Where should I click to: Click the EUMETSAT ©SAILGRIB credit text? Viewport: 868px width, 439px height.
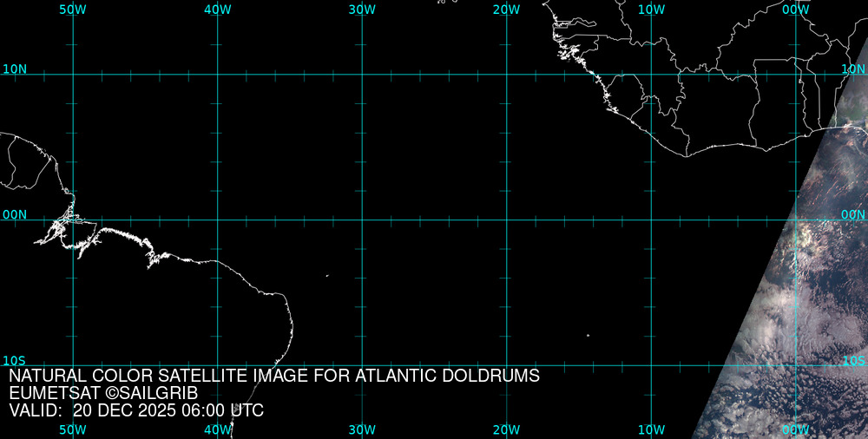[x=109, y=393]
